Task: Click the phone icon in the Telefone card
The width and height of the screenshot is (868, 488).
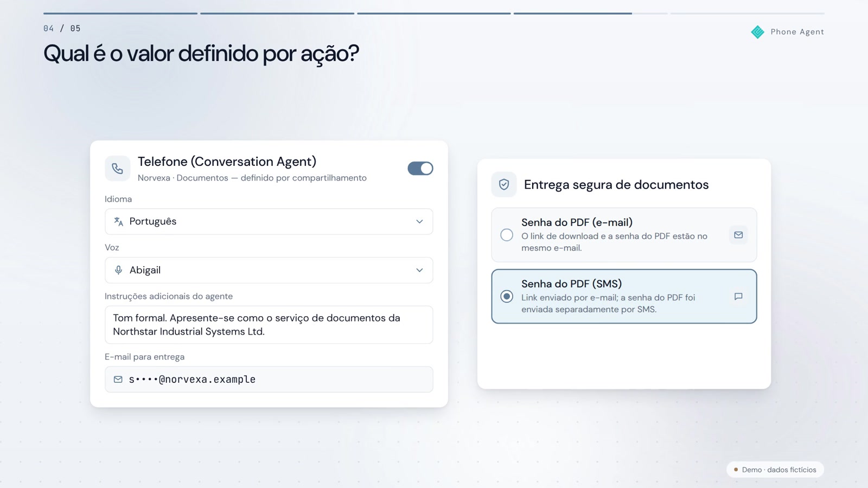Action: click(x=117, y=169)
